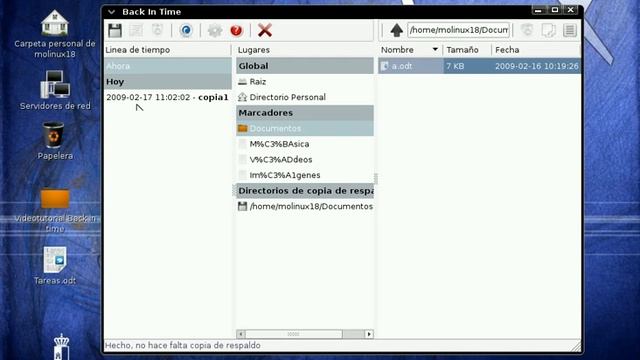The width and height of the screenshot is (640, 360).
Task: Click the snapshots list icon at far right
Action: [570, 30]
